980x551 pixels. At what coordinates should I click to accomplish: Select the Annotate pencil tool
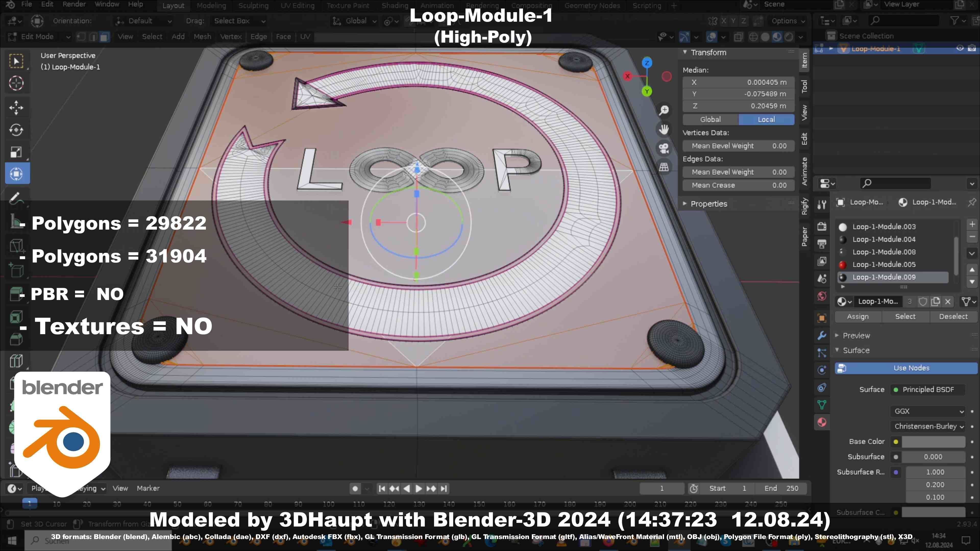pos(16,198)
